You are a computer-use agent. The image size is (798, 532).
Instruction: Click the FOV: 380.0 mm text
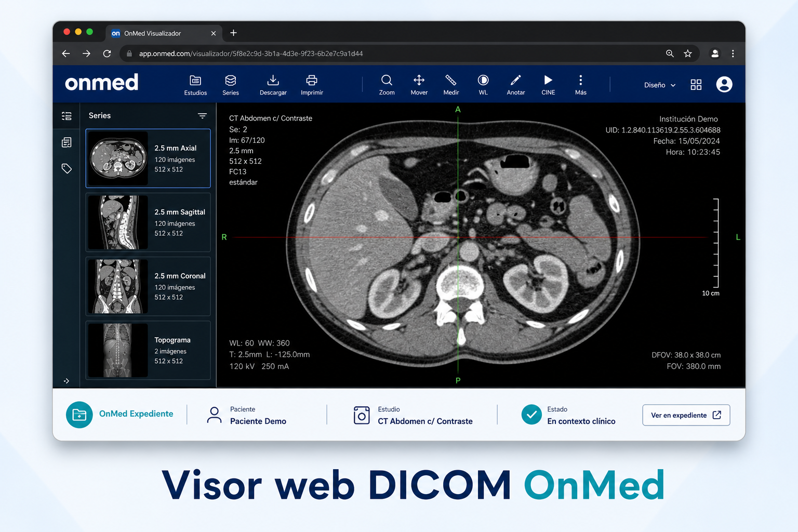point(694,366)
